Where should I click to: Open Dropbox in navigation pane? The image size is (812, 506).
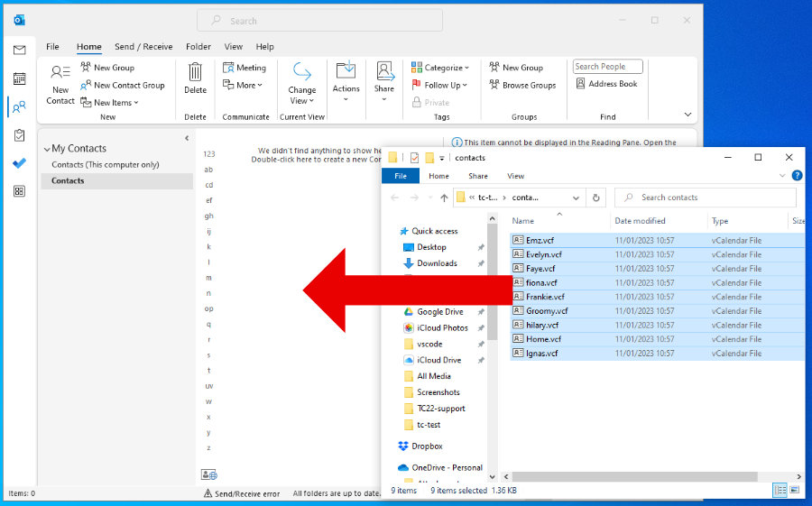coord(427,446)
